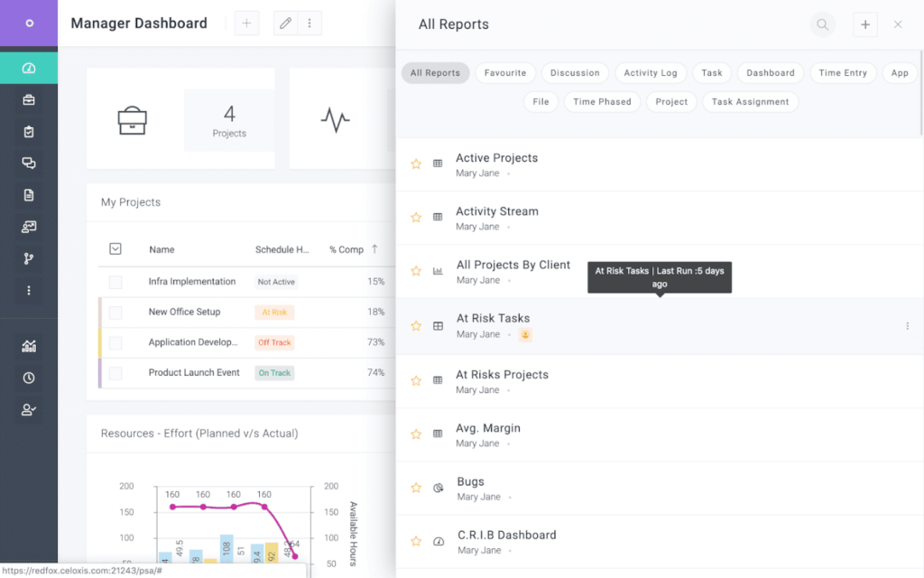Open the user approval icon in sidebar
This screenshot has width=924, height=578.
tap(28, 409)
